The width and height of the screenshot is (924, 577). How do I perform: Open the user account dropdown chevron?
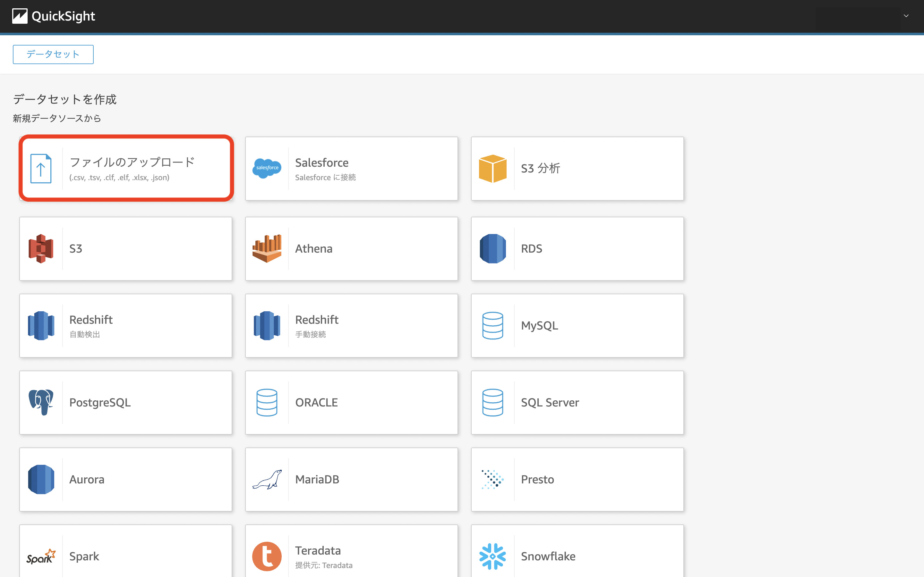[x=906, y=16]
